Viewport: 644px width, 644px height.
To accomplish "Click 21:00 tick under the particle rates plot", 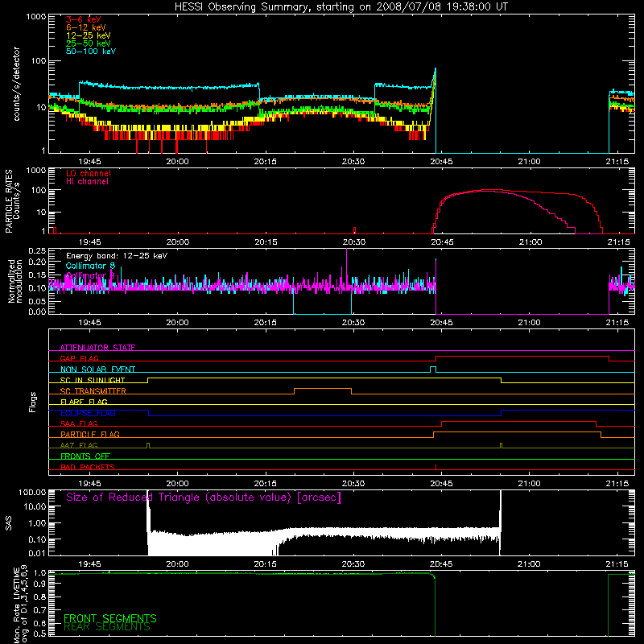I will click(x=530, y=242).
